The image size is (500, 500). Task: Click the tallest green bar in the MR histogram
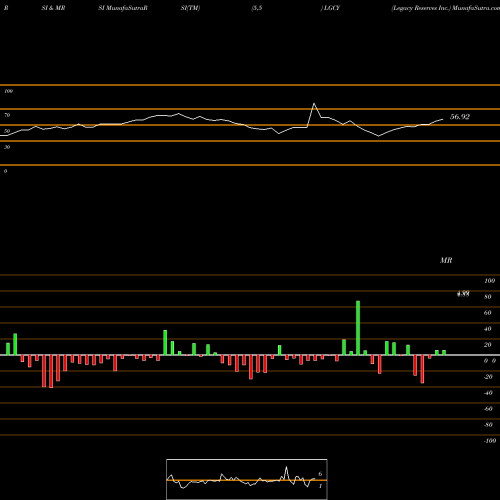tap(358, 328)
